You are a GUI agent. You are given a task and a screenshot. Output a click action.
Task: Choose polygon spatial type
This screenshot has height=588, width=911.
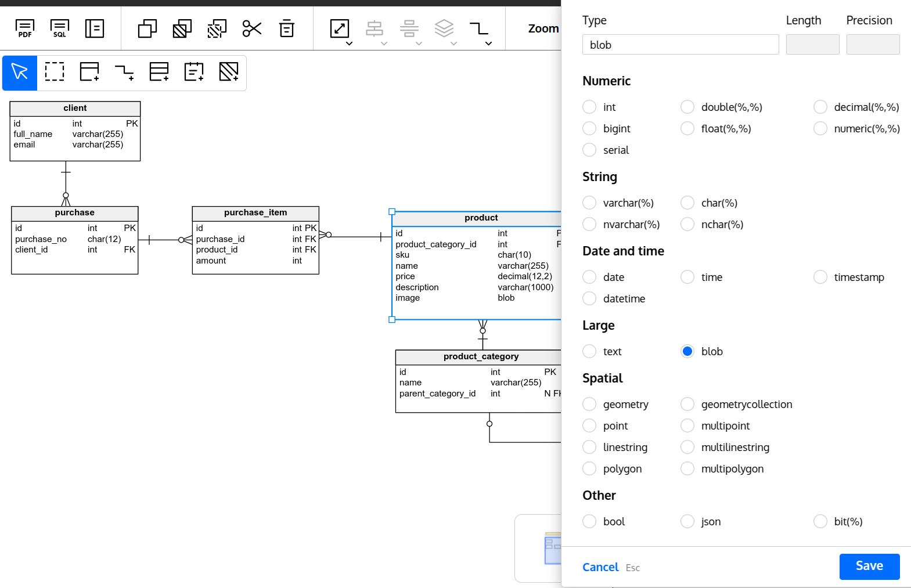(x=589, y=468)
